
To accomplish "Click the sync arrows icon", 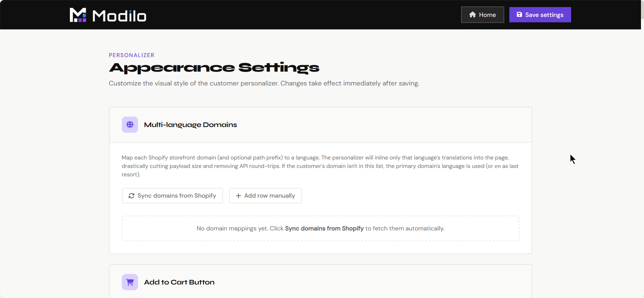I will 131,196.
